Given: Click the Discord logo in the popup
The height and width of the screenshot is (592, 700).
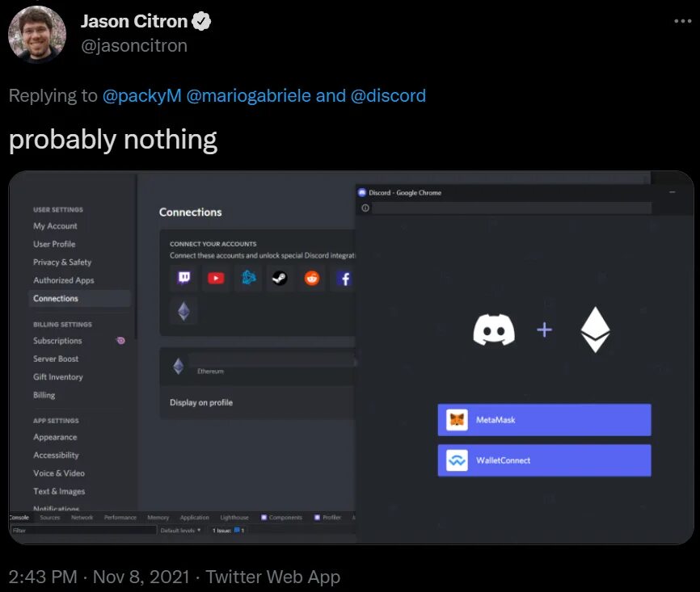Looking at the screenshot, I should tap(494, 330).
